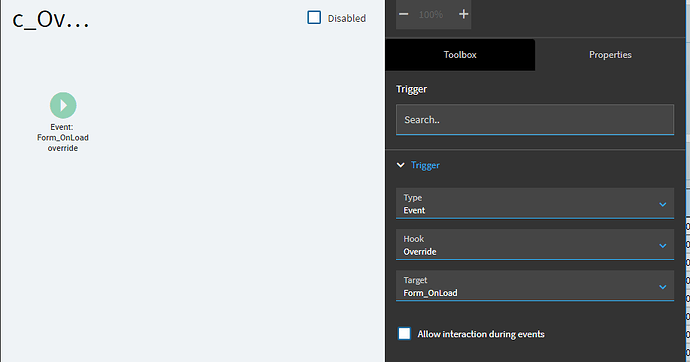Click the 100% zoom level indicator
Screen dimensions: 690x362
pos(431,15)
